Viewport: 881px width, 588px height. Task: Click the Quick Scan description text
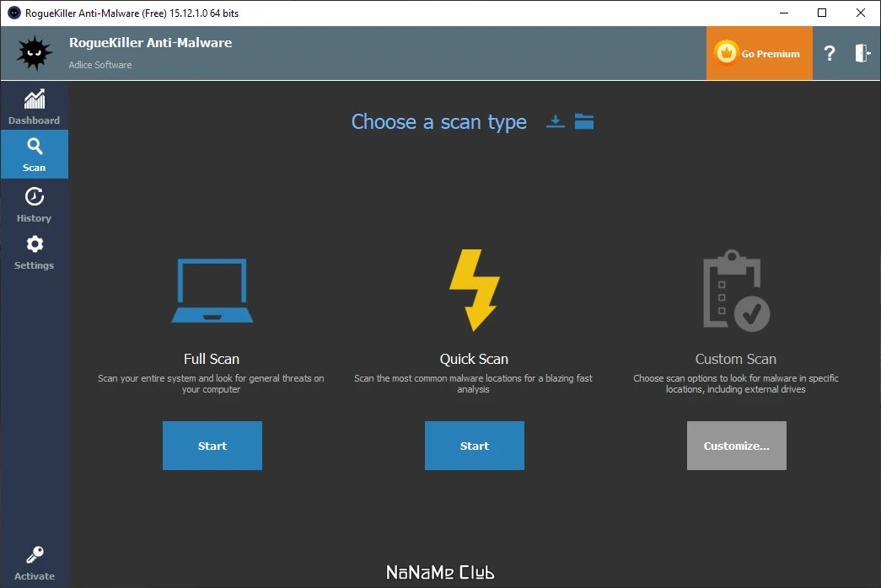(x=474, y=383)
